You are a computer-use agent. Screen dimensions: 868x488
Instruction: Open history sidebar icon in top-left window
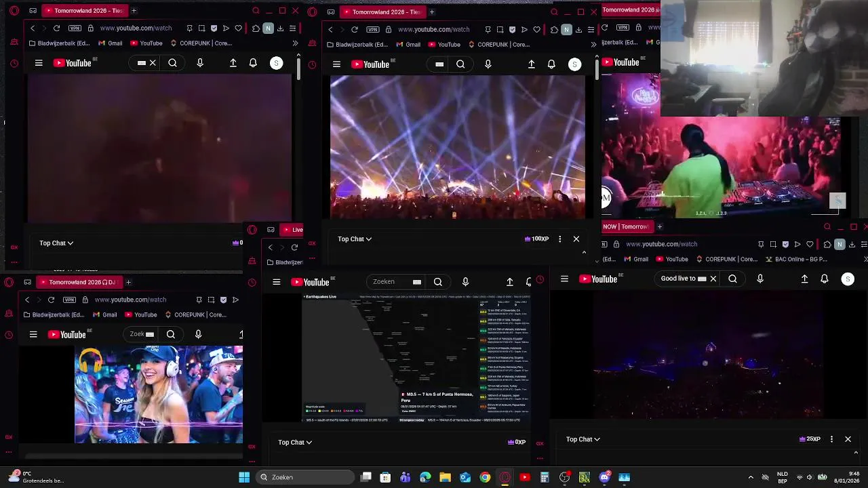[x=14, y=64]
